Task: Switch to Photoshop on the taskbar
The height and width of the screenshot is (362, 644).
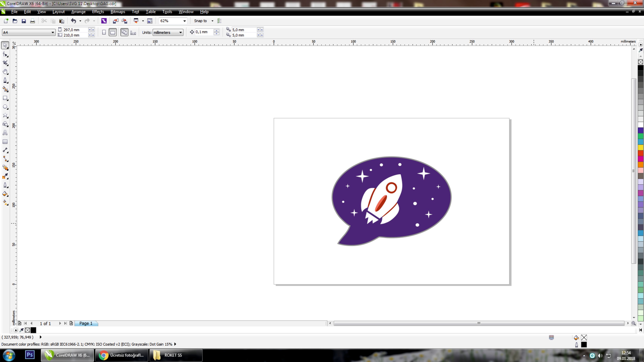Action: pos(30,355)
